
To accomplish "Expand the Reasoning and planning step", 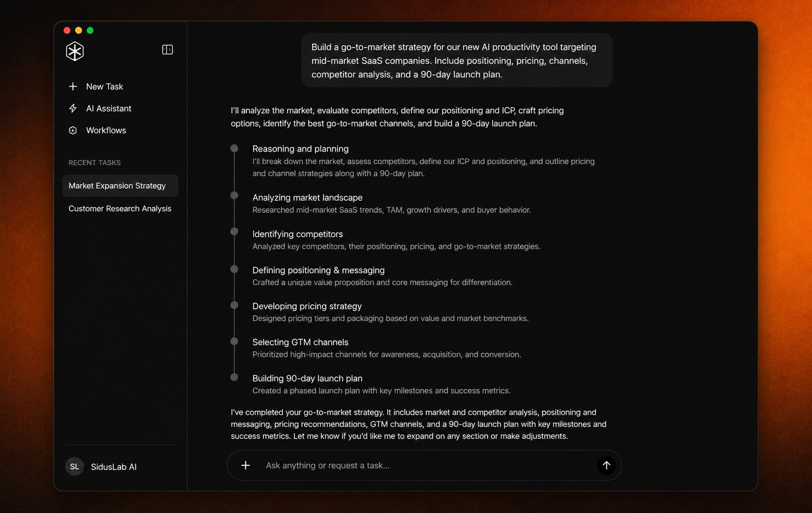I will pos(301,149).
